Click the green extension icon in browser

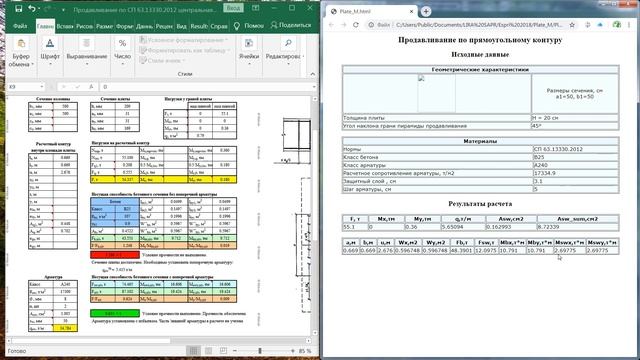[616, 25]
